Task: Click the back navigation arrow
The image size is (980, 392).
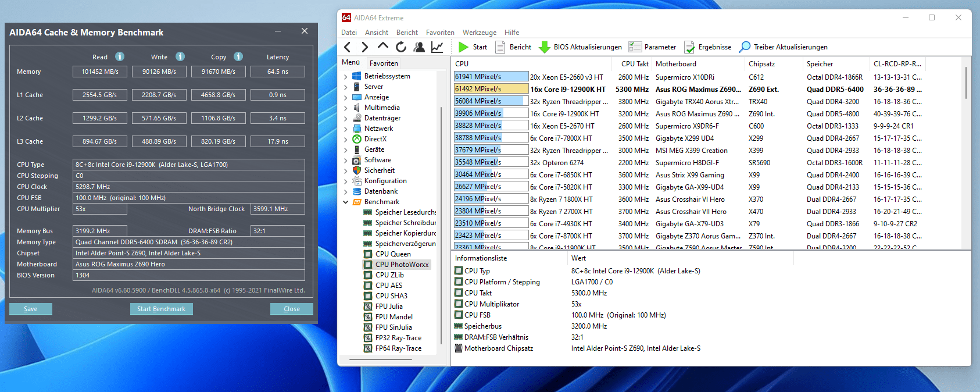Action: coord(348,47)
